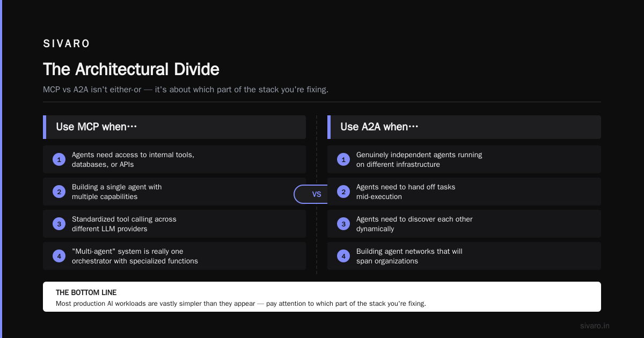Open the sivaro.in link

(595, 326)
